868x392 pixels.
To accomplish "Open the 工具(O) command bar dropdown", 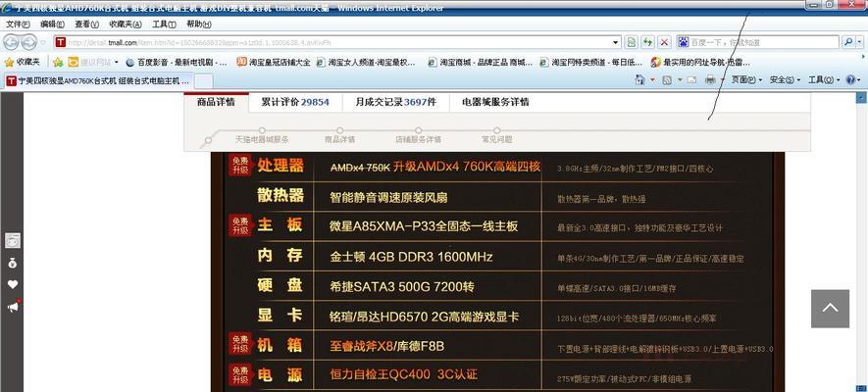I will click(824, 80).
